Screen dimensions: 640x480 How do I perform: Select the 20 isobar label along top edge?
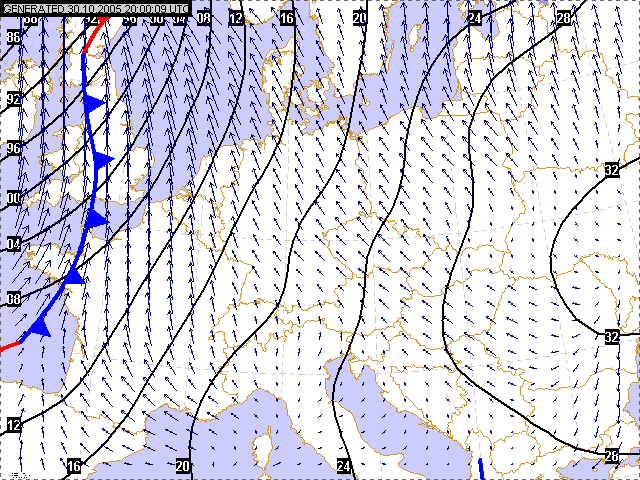pos(360,18)
